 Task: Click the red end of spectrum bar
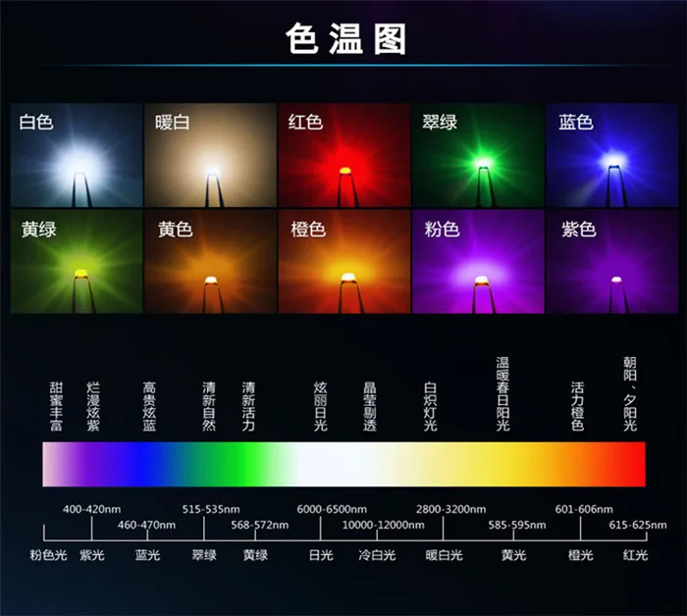point(631,464)
